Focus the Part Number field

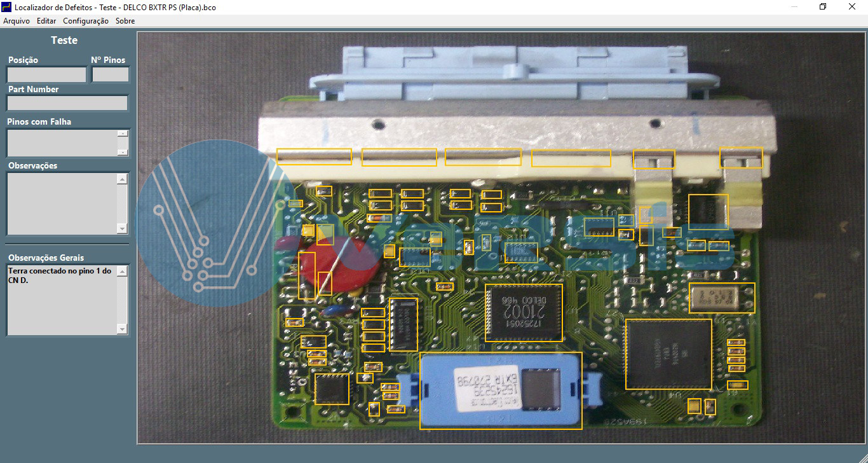(67, 103)
